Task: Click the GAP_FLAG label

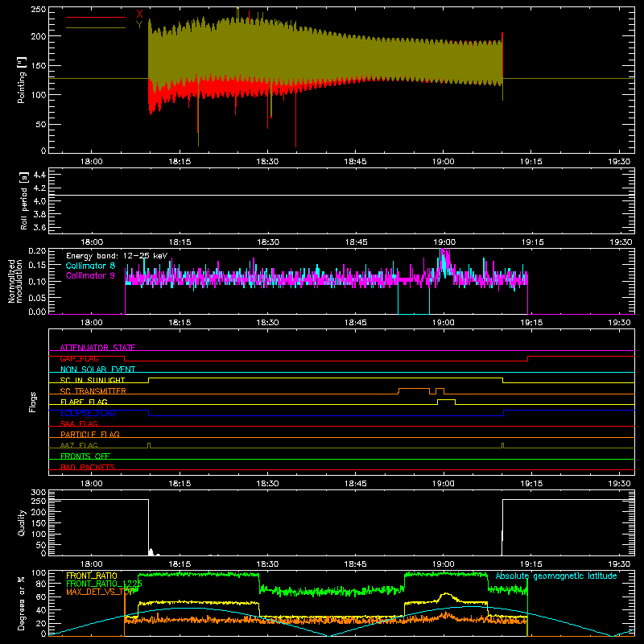Action: click(79, 358)
